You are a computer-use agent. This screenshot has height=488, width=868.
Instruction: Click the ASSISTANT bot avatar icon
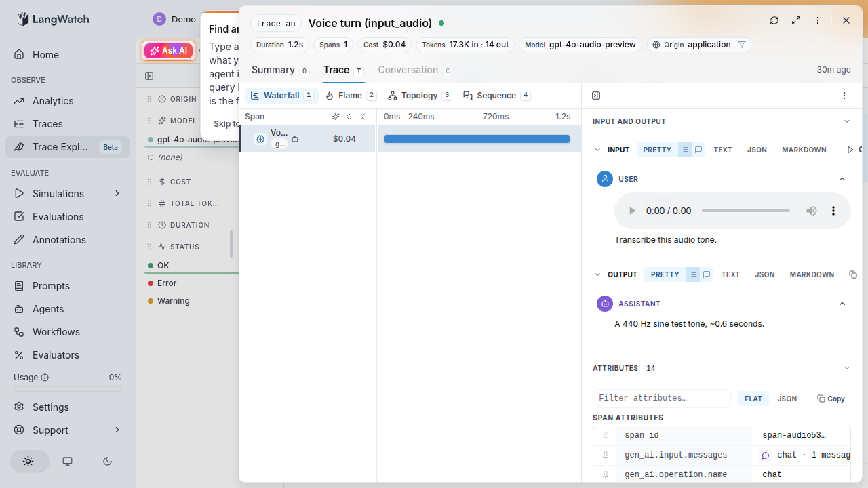605,304
